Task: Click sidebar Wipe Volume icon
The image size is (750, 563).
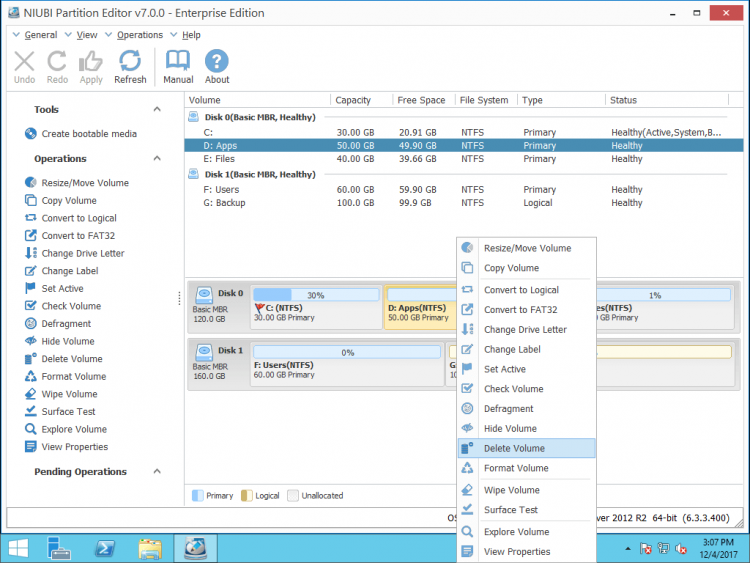Action: [x=31, y=394]
